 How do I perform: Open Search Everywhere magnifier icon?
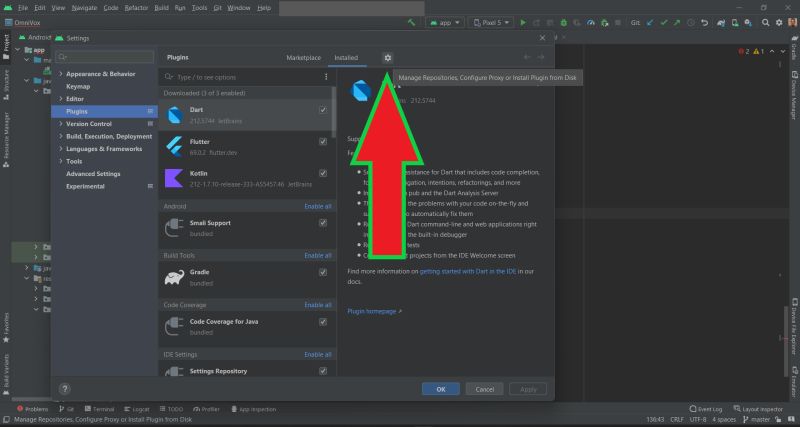765,22
